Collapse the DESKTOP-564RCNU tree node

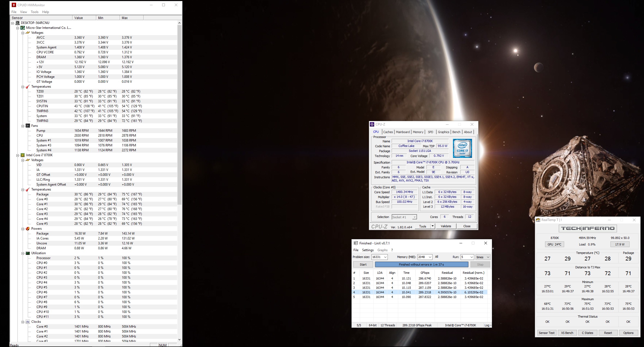(x=13, y=23)
